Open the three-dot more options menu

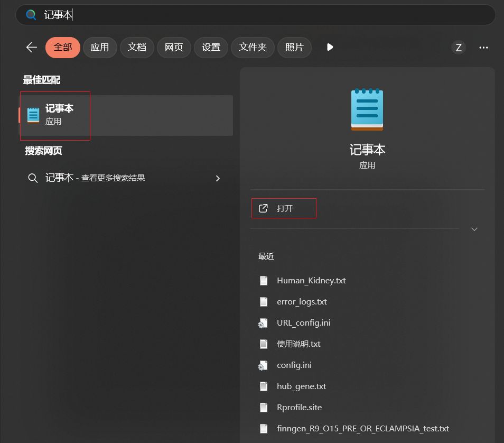coord(483,48)
